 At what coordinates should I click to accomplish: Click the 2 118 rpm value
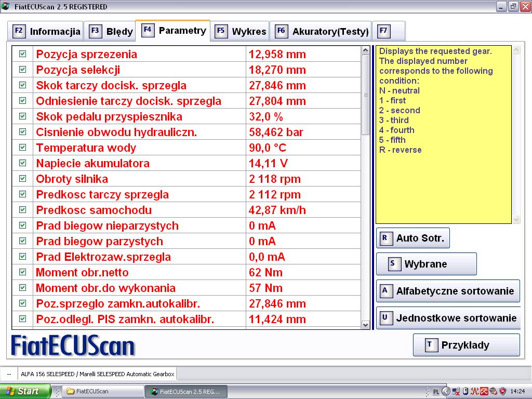275,179
